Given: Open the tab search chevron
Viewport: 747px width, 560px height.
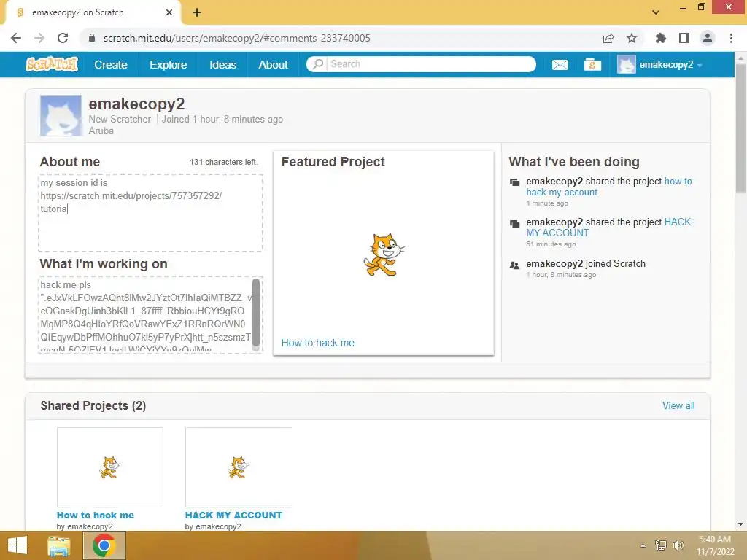Looking at the screenshot, I should point(656,12).
